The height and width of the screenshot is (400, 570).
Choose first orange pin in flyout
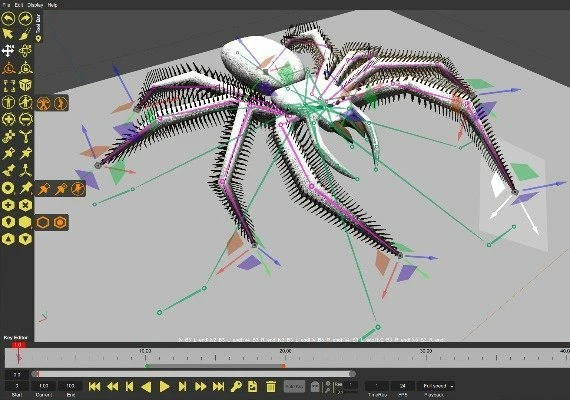tap(43, 189)
